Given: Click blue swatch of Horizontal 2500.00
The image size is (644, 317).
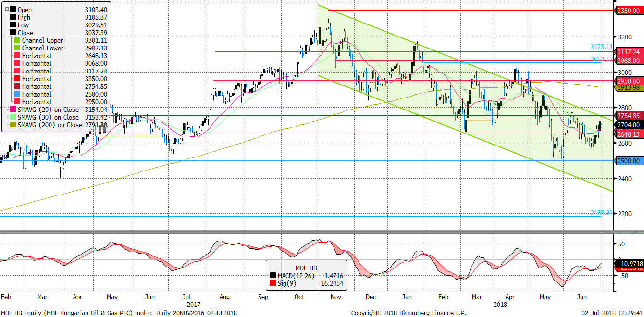Looking at the screenshot, I should [17, 94].
